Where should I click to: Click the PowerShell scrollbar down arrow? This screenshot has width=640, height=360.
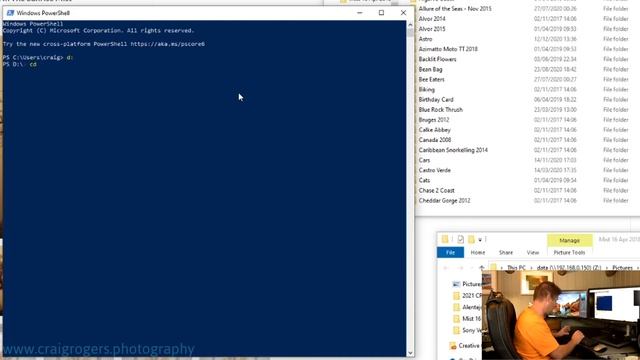click(x=410, y=353)
